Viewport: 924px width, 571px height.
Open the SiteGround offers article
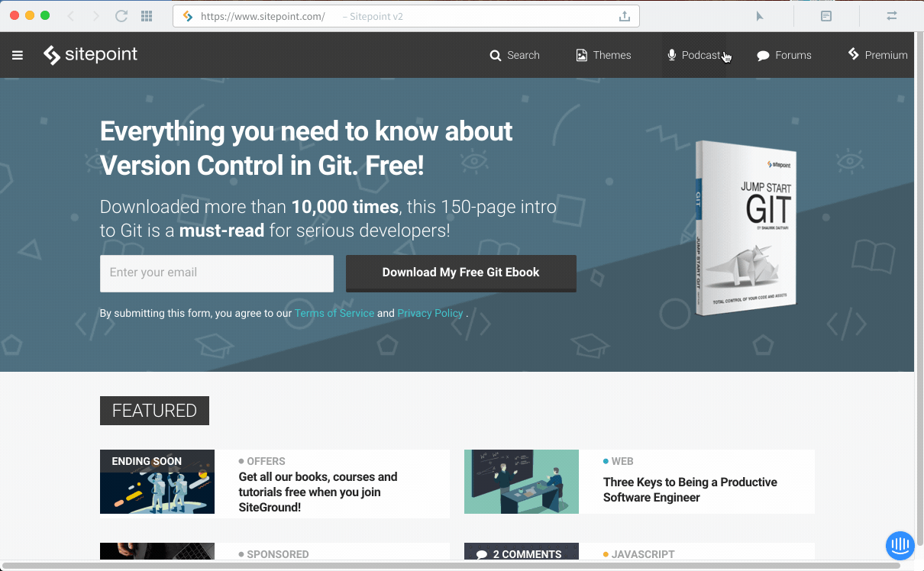(318, 492)
